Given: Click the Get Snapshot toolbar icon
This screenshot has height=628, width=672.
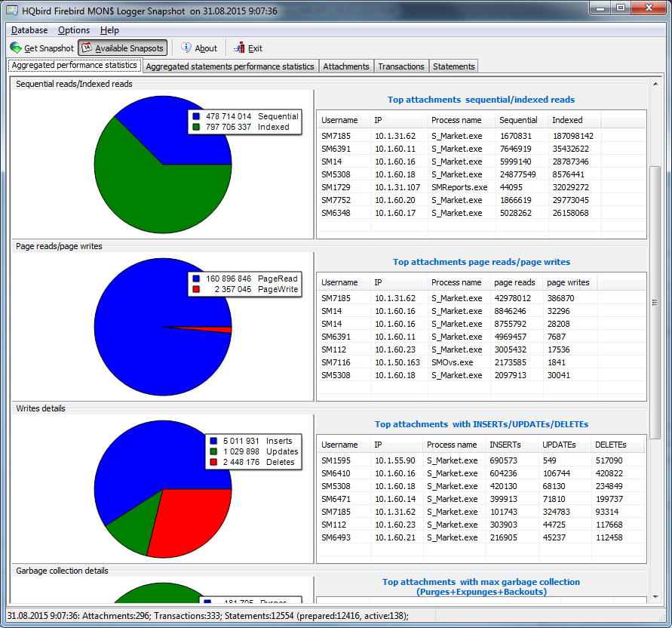Looking at the screenshot, I should 16,48.
